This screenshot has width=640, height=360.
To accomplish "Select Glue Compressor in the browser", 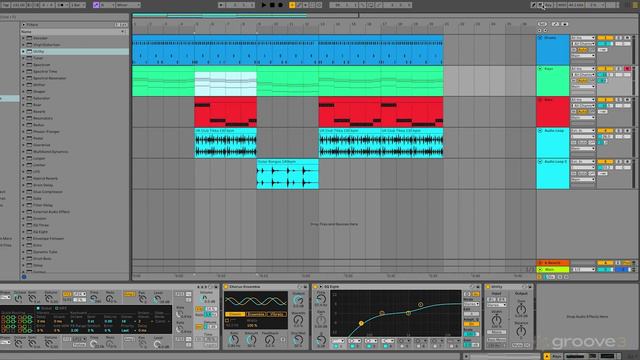I will (x=75, y=191).
